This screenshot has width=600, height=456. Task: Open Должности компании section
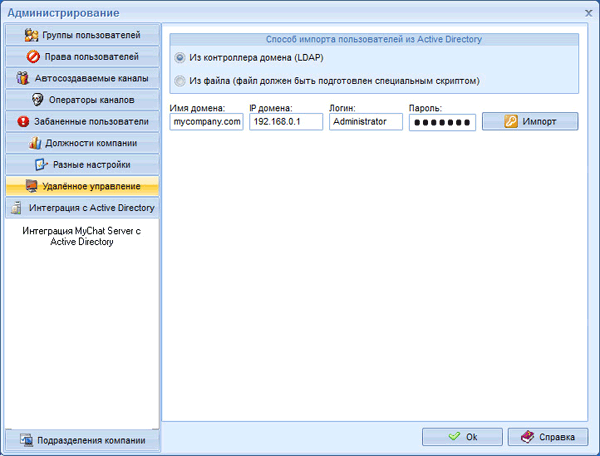(x=83, y=143)
